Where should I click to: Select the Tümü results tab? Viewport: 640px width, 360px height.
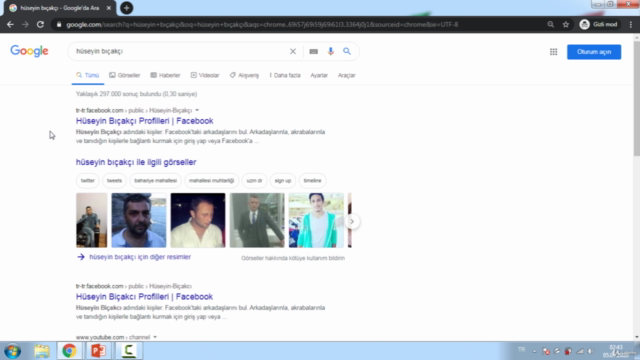tap(88, 76)
